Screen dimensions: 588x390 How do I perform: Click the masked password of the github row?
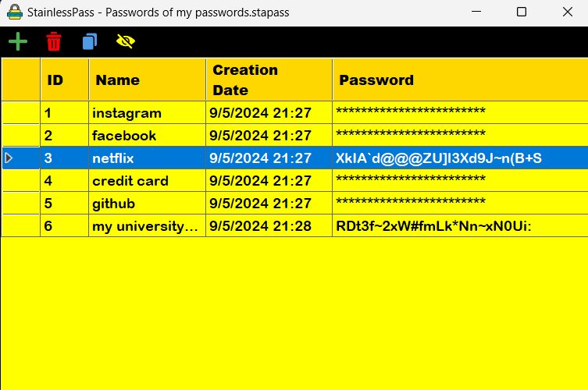(x=411, y=201)
